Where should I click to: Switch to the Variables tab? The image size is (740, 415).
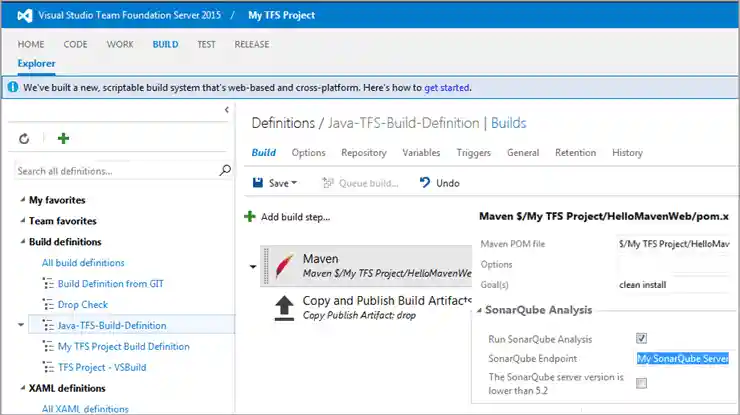(421, 153)
